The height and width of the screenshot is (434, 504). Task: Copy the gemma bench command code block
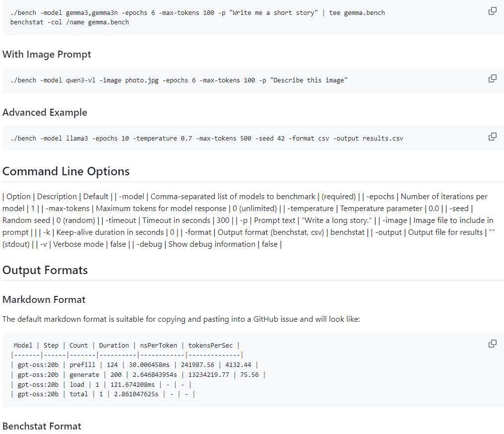[x=492, y=11]
